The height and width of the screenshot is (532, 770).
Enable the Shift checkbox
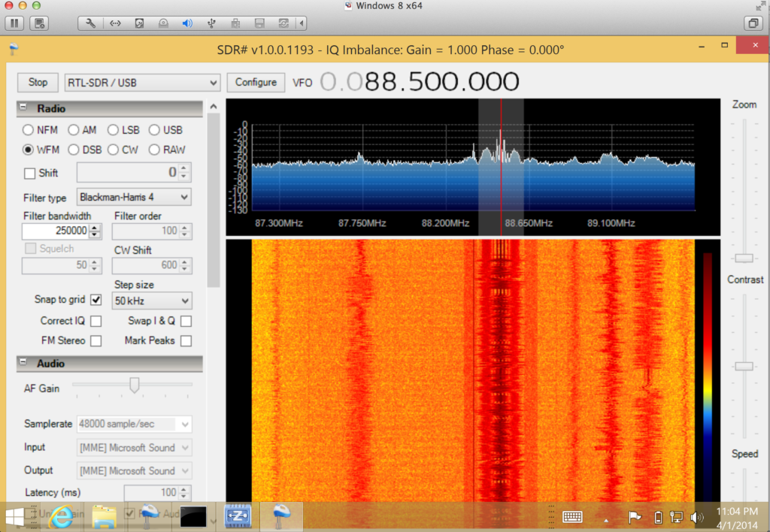30,174
